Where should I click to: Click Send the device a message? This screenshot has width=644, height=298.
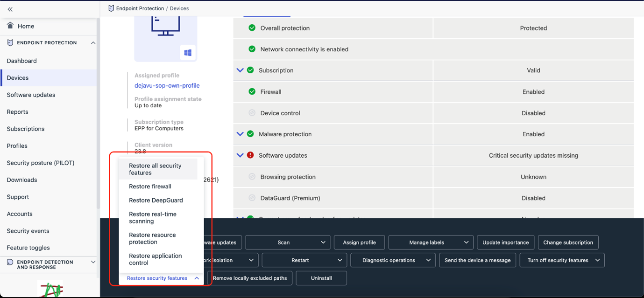(477, 260)
